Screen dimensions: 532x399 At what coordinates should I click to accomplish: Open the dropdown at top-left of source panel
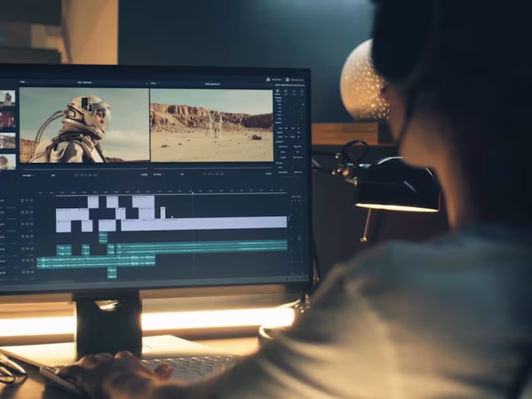click(x=23, y=82)
